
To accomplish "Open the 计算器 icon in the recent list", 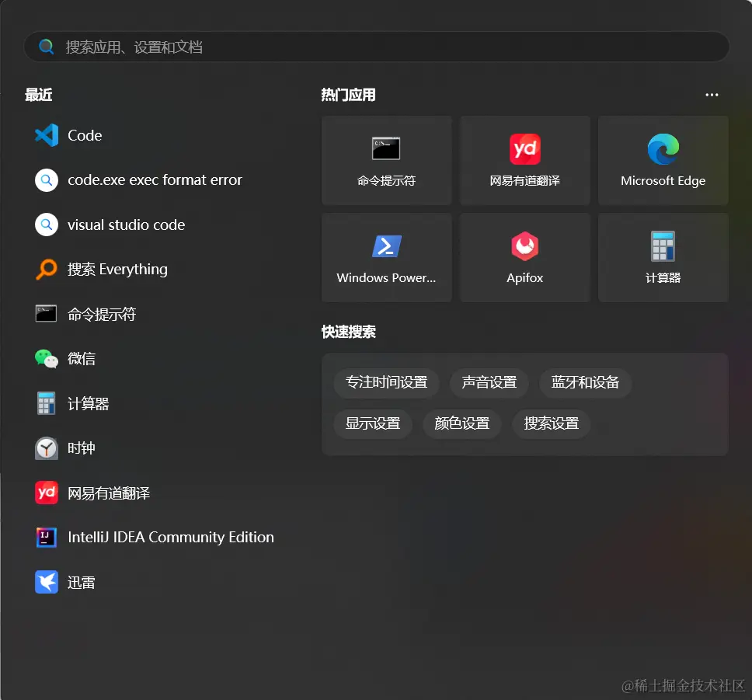I will point(46,403).
